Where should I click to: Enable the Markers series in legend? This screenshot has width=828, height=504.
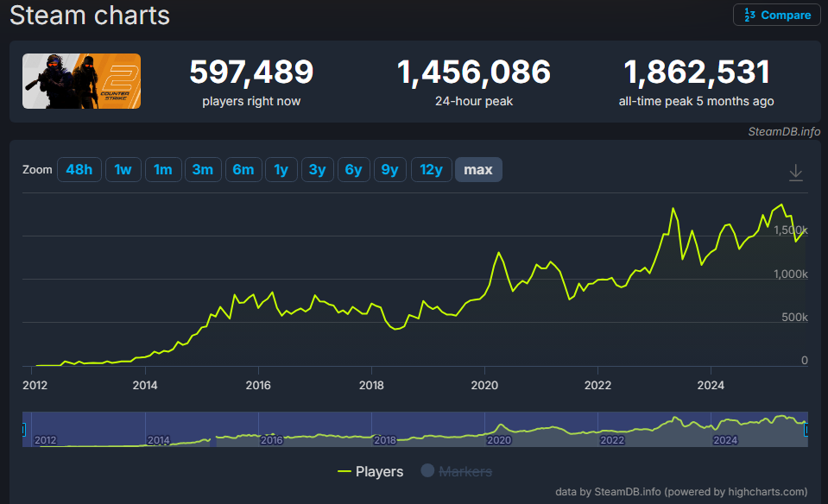[456, 471]
